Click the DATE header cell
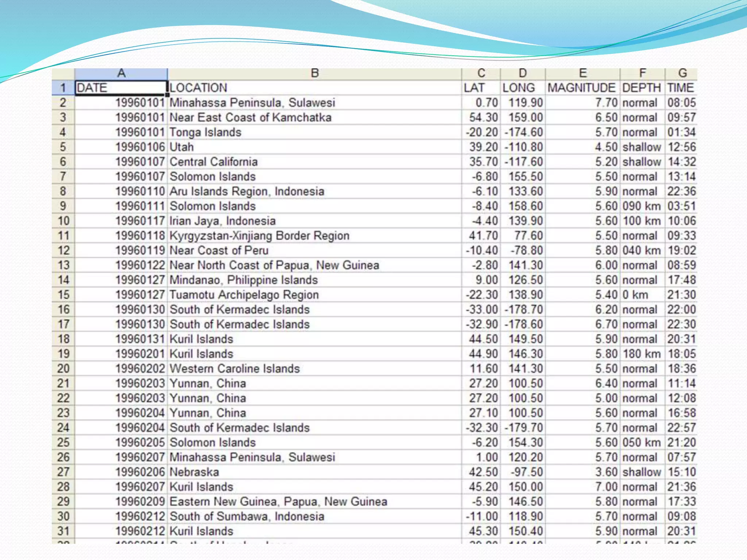747x560 pixels. [x=121, y=88]
